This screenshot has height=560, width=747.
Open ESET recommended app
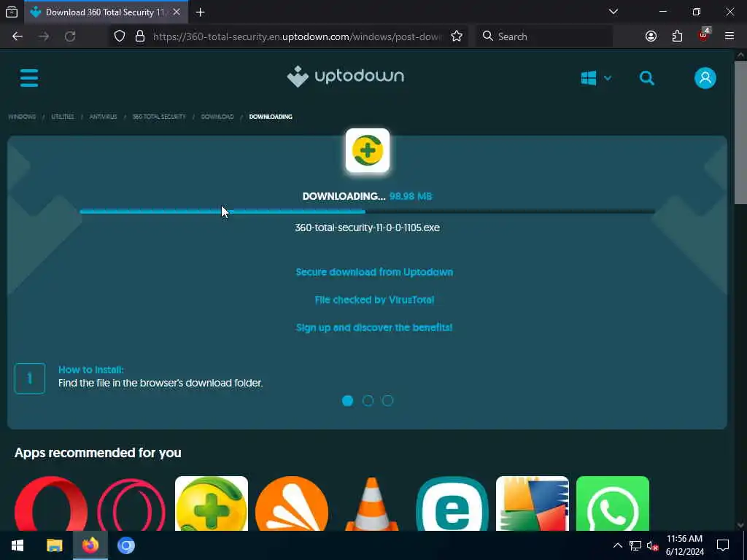[452, 503]
